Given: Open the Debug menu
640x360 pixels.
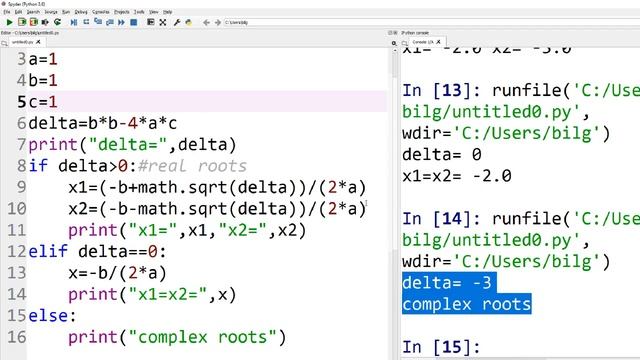Looking at the screenshot, I should click(81, 12).
